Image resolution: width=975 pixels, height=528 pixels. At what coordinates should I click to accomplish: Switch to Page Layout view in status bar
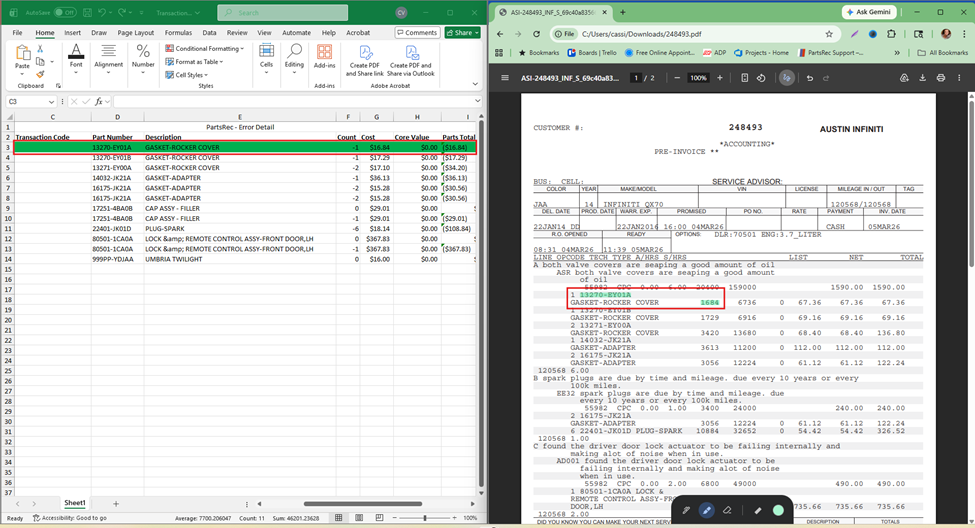359,517
